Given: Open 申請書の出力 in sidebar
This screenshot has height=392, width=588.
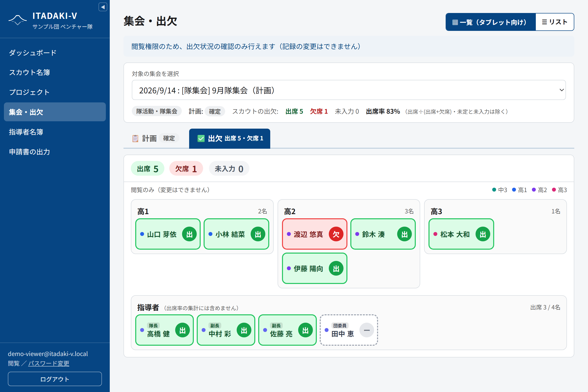Looking at the screenshot, I should point(55,151).
